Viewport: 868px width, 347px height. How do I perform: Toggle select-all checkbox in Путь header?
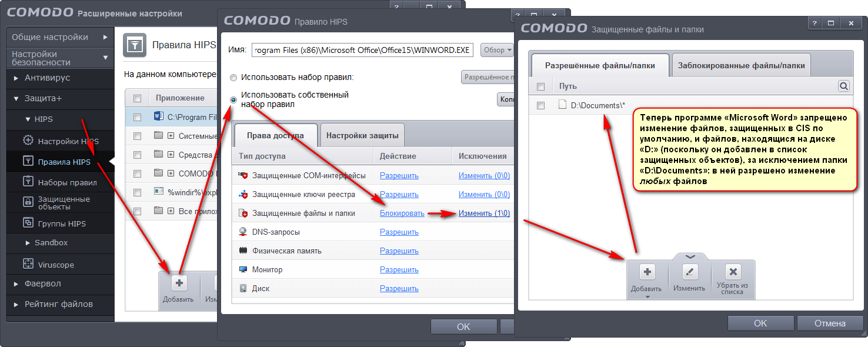pyautogui.click(x=541, y=86)
